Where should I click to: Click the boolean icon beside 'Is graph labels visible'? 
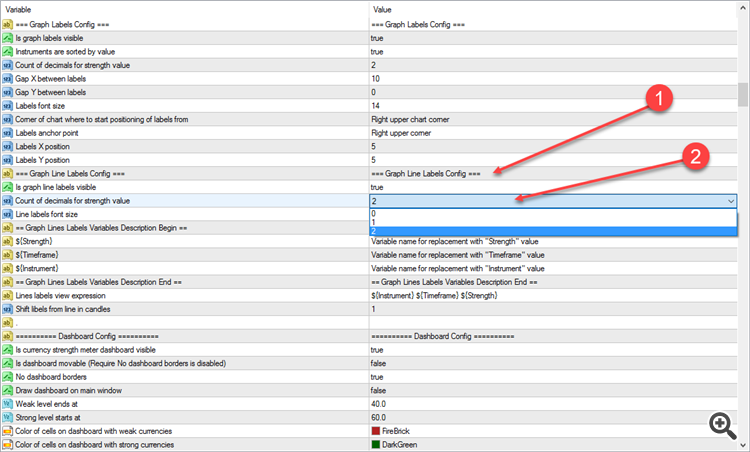(7, 38)
